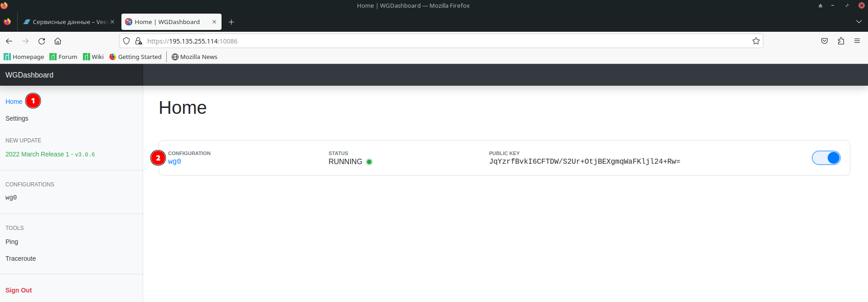The height and width of the screenshot is (302, 868).
Task: Go to Home in the sidebar
Action: 14,102
